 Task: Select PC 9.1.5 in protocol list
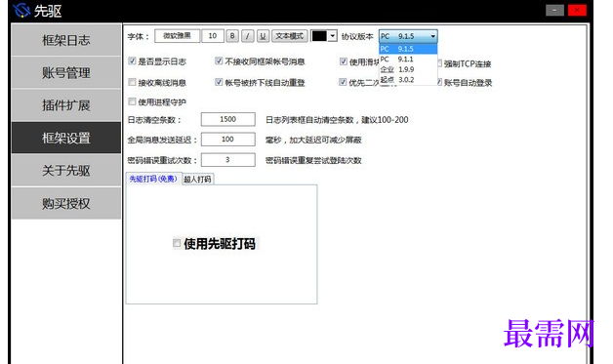tap(408, 49)
